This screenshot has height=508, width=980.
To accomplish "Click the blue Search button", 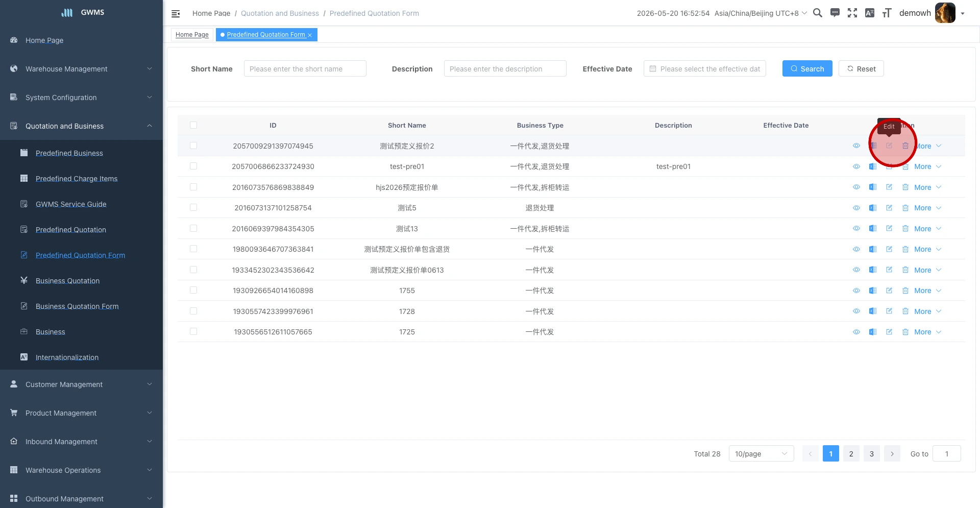I will pos(807,69).
